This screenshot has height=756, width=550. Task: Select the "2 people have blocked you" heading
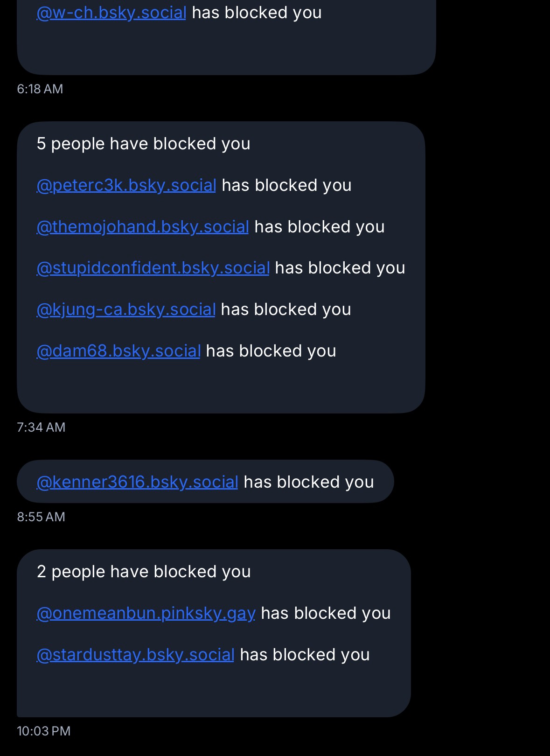[x=144, y=572]
